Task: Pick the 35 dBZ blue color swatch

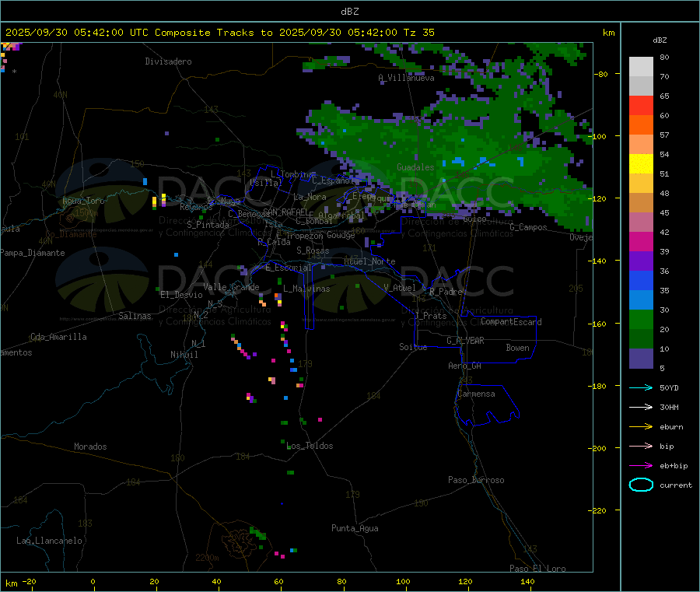Action: [641, 280]
